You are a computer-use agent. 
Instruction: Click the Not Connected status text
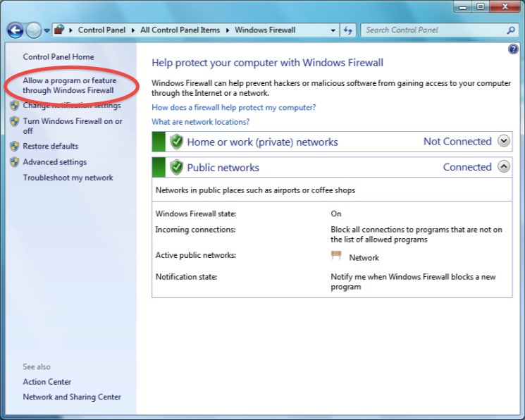click(x=457, y=142)
